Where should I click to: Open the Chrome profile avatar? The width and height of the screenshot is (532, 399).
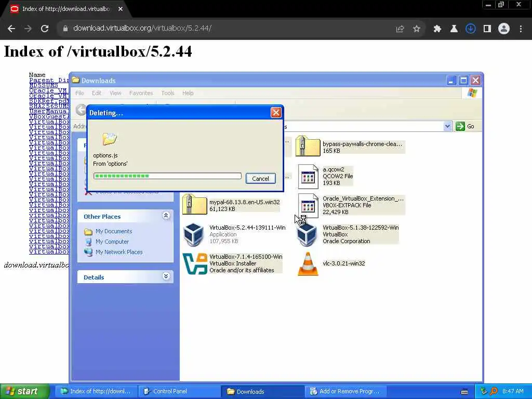pos(504,29)
